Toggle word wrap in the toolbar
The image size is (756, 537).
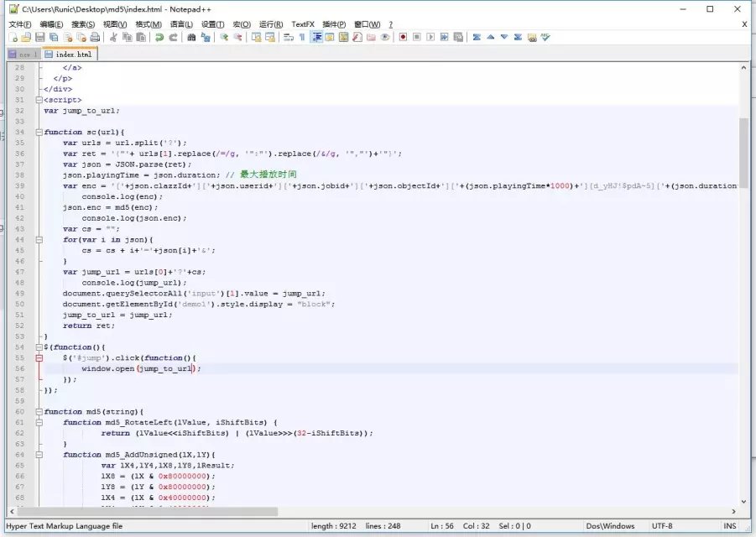[x=289, y=37]
